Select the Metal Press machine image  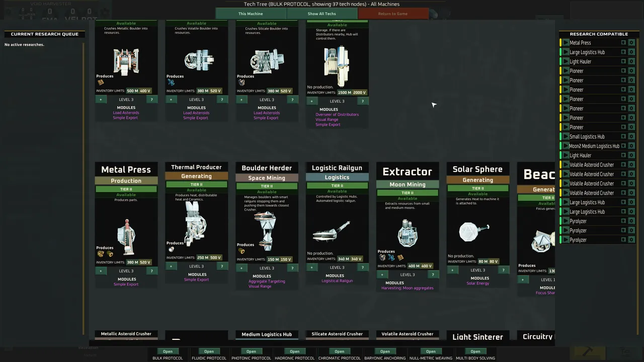(x=126, y=236)
